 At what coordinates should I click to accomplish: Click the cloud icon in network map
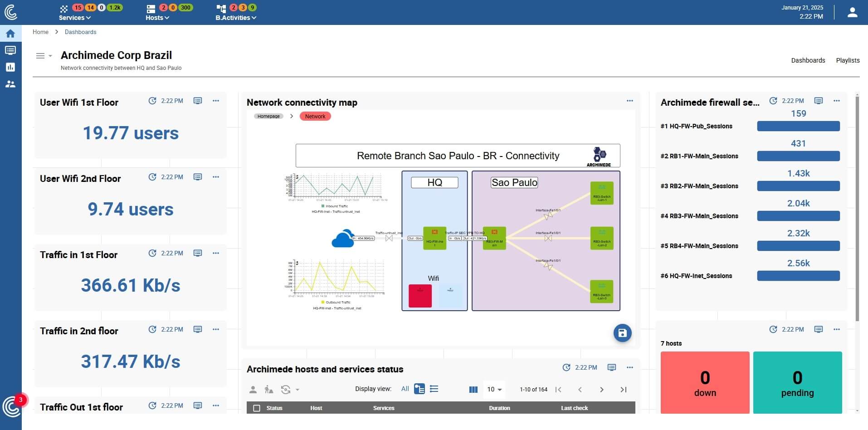coord(343,238)
